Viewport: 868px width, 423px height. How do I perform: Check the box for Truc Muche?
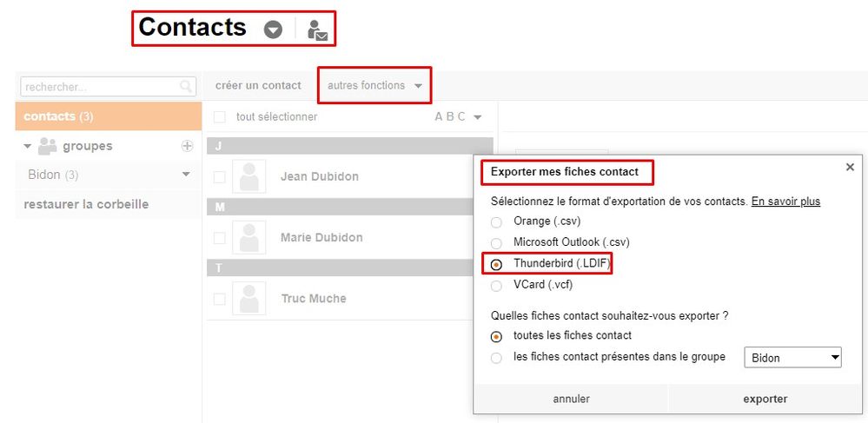click(x=220, y=299)
